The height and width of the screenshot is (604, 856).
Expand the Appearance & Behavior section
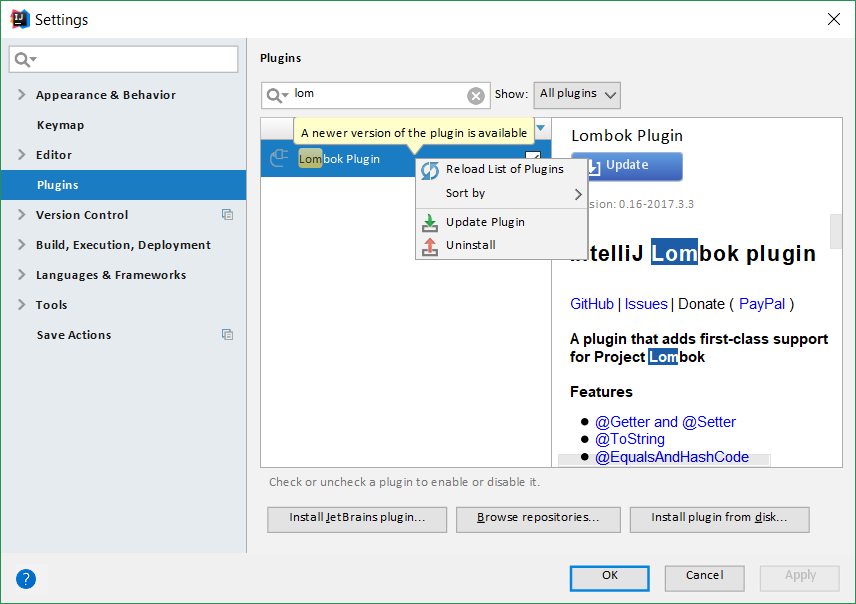[21, 94]
